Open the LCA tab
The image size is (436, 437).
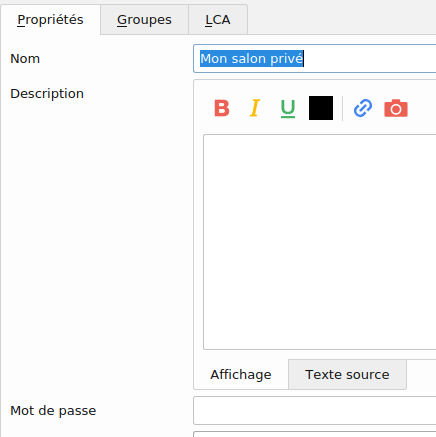218,20
